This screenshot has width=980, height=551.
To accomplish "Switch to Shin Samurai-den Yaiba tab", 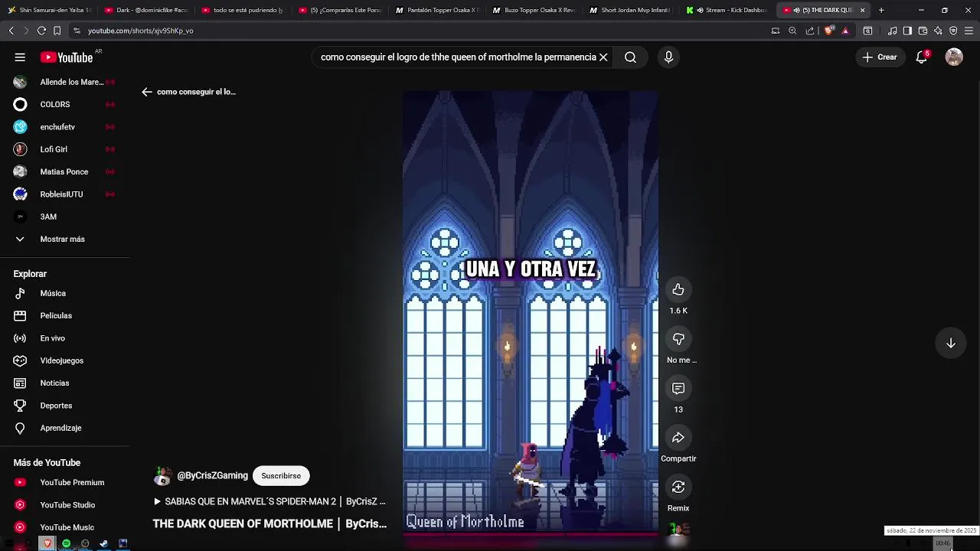I will (50, 10).
